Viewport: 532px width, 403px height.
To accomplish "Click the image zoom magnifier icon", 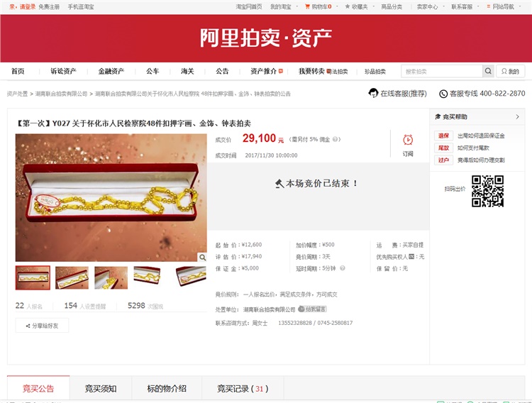I will (202, 258).
